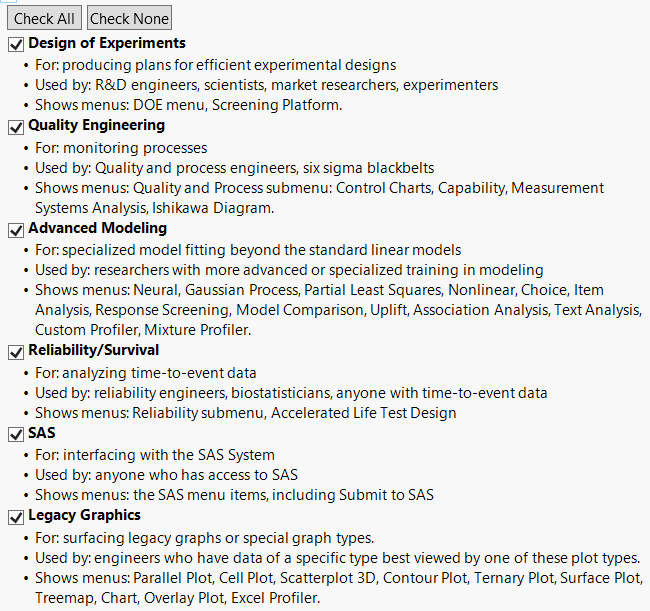Click 'For: analyzing time-to-event data' text
650x611 pixels.
145,372
